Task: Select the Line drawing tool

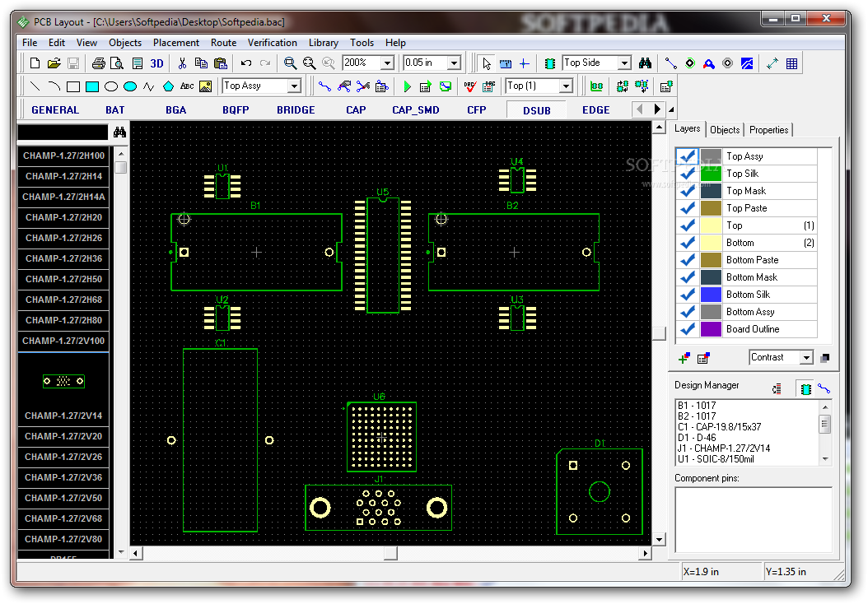Action: (35, 86)
